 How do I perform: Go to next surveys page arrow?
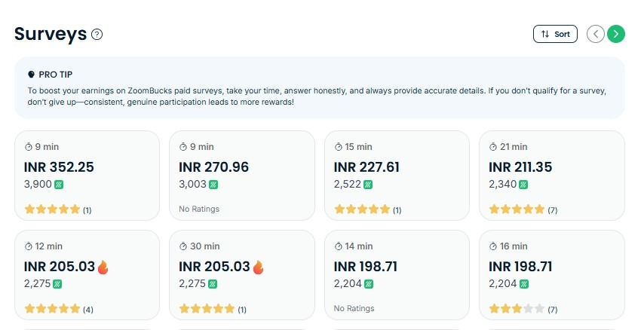616,34
